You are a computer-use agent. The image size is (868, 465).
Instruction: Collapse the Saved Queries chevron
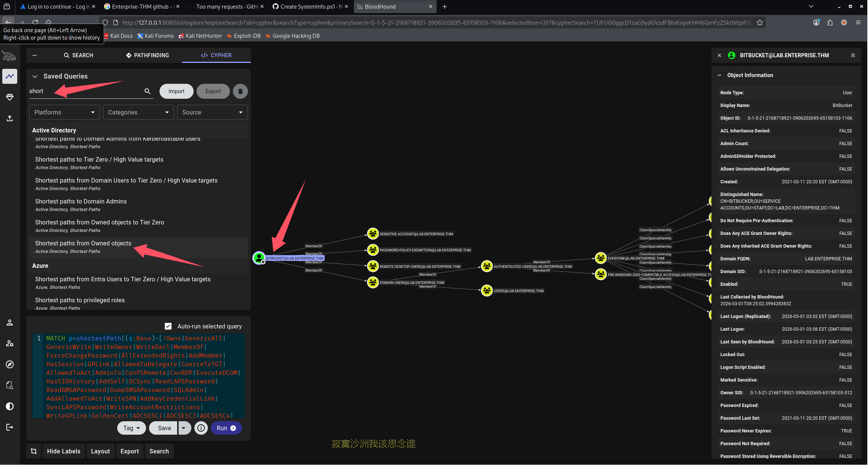click(35, 76)
